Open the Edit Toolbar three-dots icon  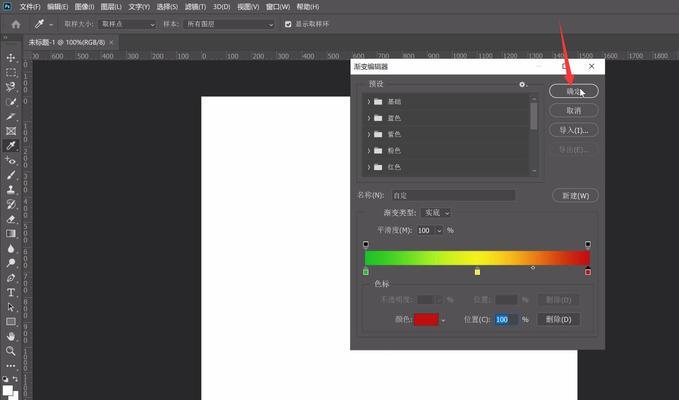pos(11,366)
